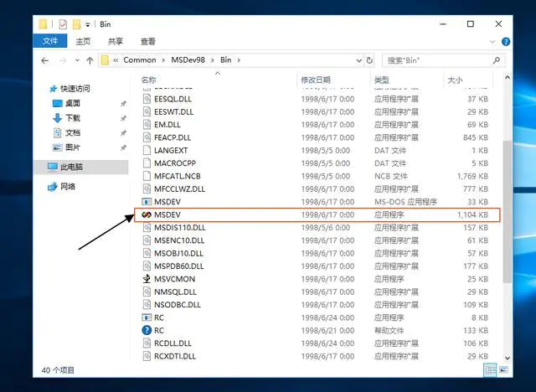Screen dimensions: 536x392
Task: Select the MSDEV MS-DOS application icon
Action: [147, 202]
